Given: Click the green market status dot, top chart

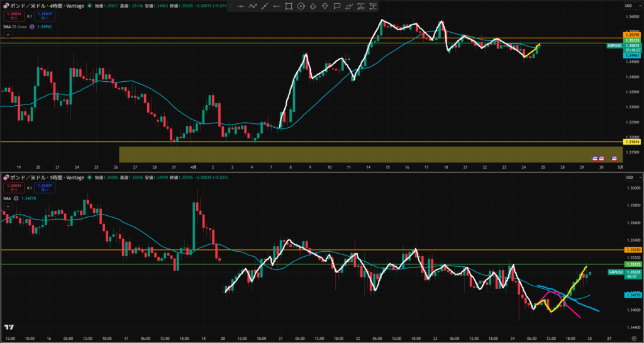Looking at the screenshot, I should click(x=89, y=6).
